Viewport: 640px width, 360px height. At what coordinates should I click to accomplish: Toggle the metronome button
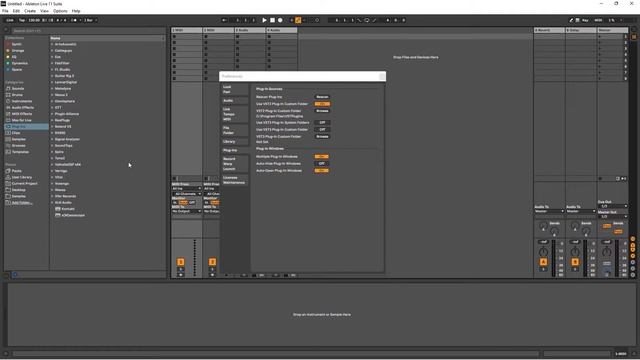(x=74, y=20)
